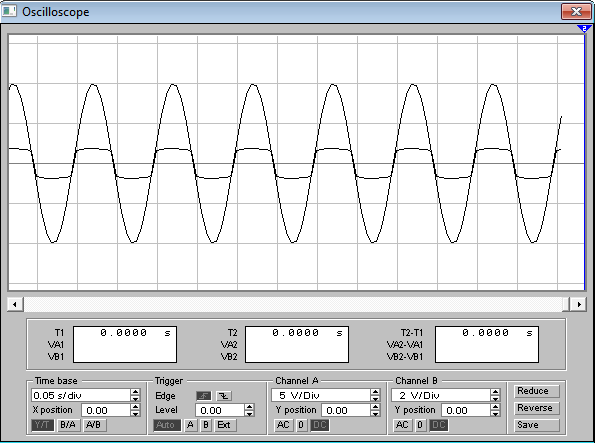Switch to A/B display mode
The image size is (597, 444).
[94, 425]
